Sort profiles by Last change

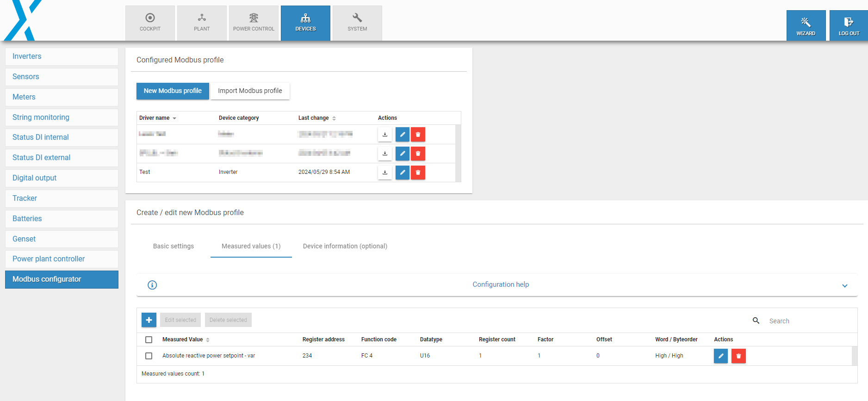[x=334, y=118]
